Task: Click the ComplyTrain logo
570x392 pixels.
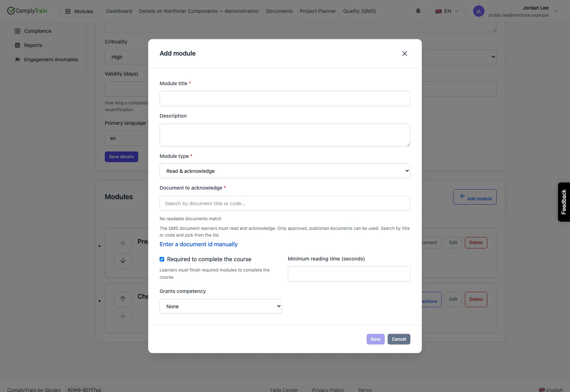Action: click(27, 11)
